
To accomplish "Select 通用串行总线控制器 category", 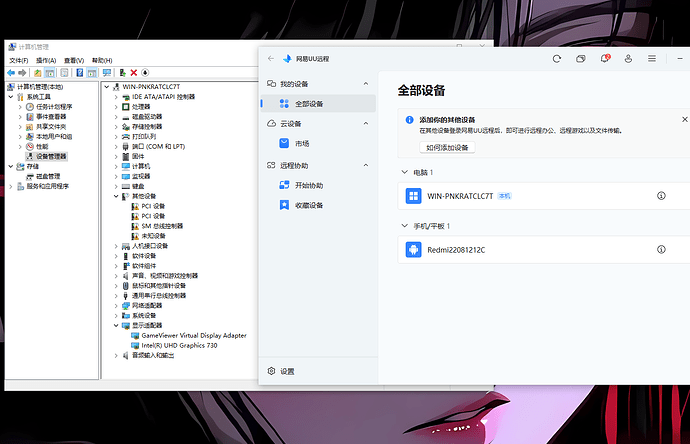I will 154,296.
